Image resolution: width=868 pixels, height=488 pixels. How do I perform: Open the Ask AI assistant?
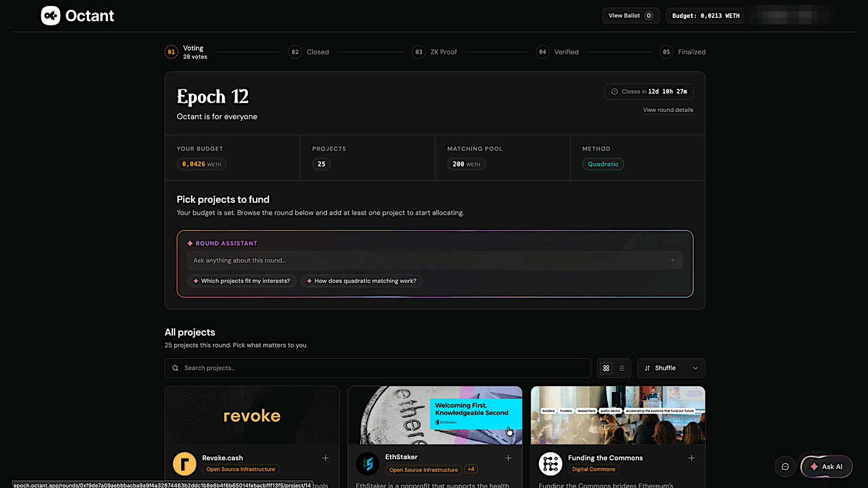click(x=827, y=467)
